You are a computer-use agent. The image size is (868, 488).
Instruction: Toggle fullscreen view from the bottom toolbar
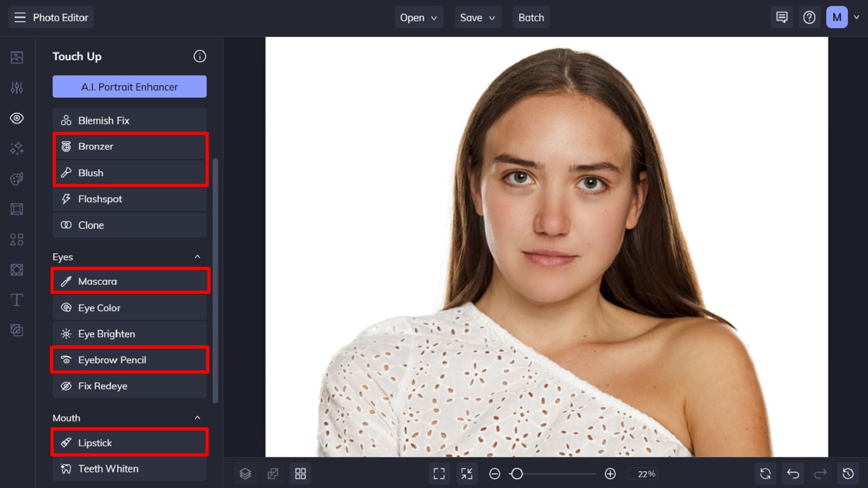click(x=439, y=473)
